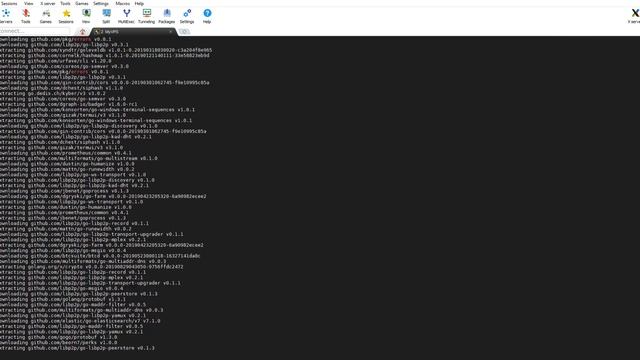Click the X server icon at far right
Image resolution: width=640 pixels, height=360 pixels.
tap(634, 16)
